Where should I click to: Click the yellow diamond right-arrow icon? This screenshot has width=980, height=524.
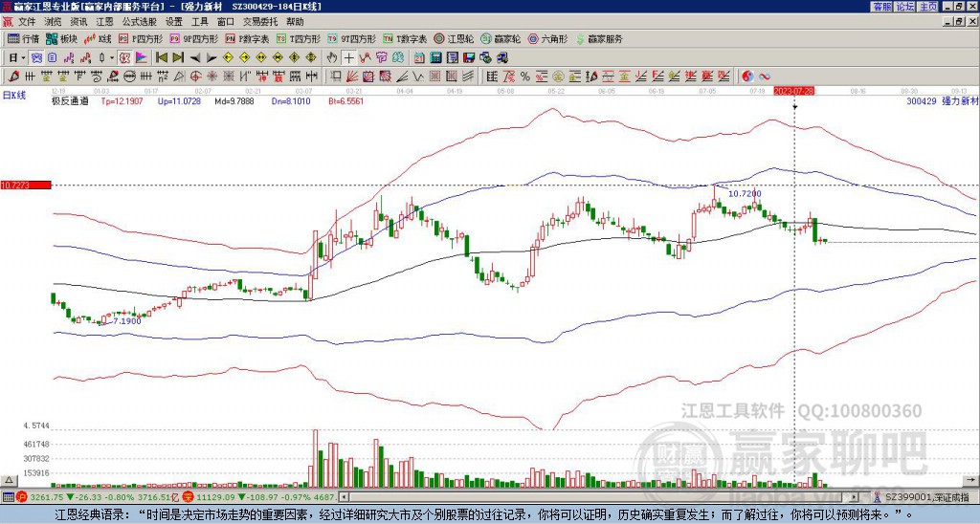click(x=244, y=58)
